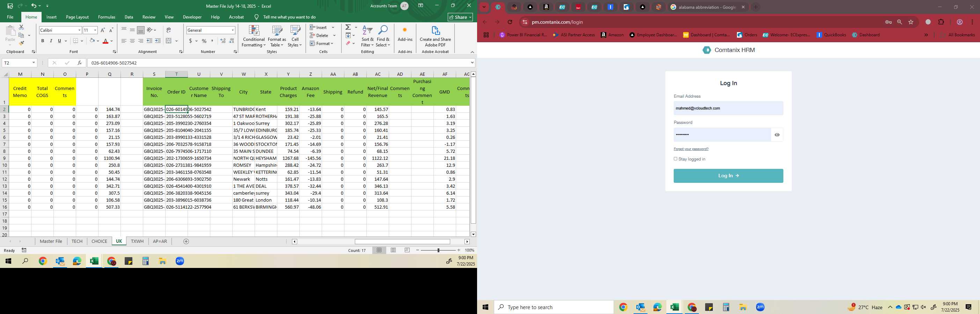Open the font size 11 dropdown
980x314 pixels.
point(95,30)
